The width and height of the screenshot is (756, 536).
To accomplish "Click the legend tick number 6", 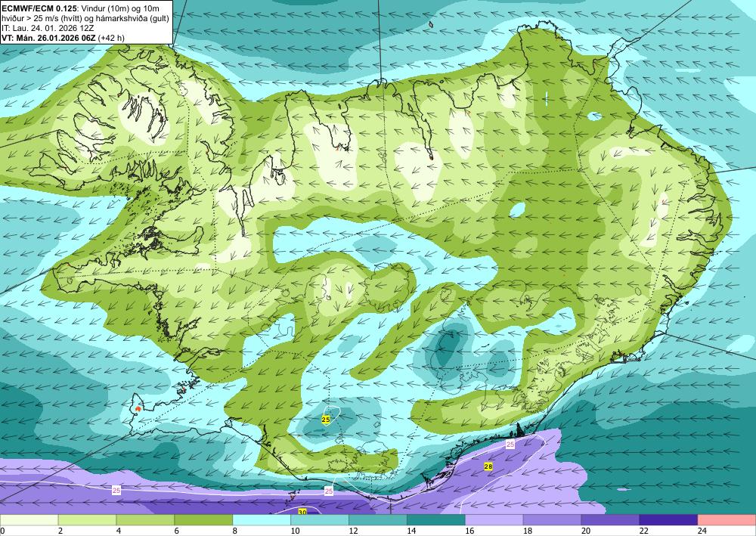I will tap(176, 531).
